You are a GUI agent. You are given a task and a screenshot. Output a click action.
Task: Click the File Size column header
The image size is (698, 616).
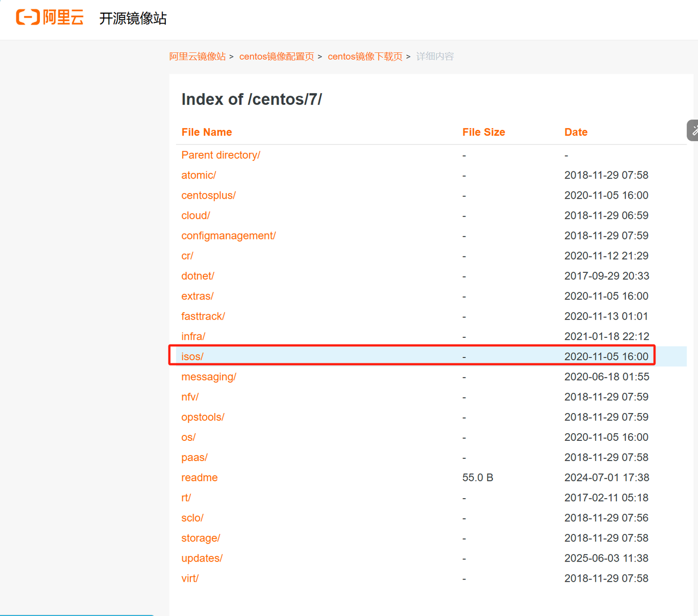click(484, 132)
